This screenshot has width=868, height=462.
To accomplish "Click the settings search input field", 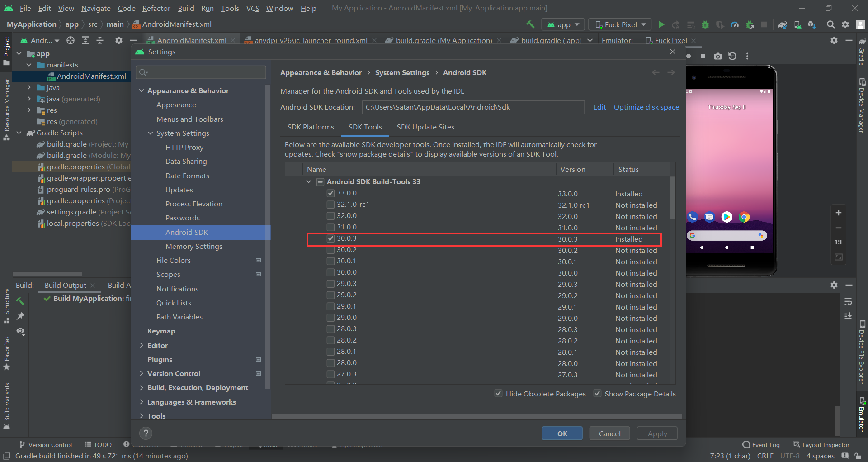I will click(x=201, y=72).
